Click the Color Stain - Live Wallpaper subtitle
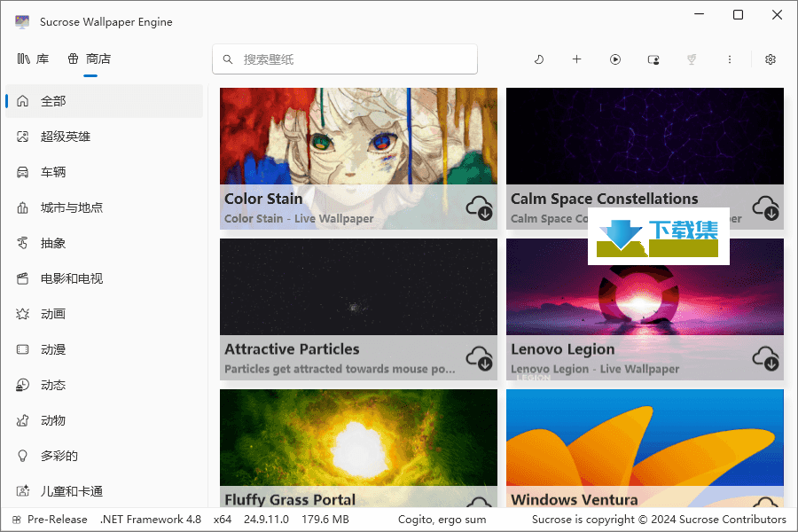Image resolution: width=798 pixels, height=532 pixels. coord(300,218)
